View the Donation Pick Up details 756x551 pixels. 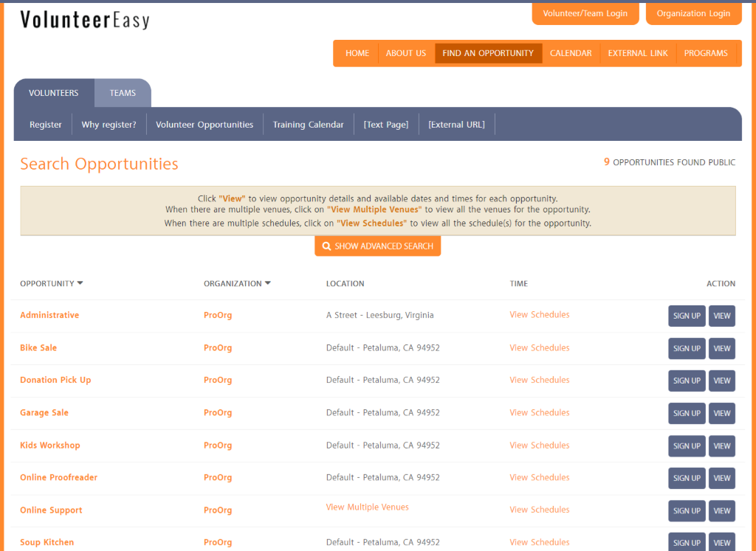tap(722, 381)
